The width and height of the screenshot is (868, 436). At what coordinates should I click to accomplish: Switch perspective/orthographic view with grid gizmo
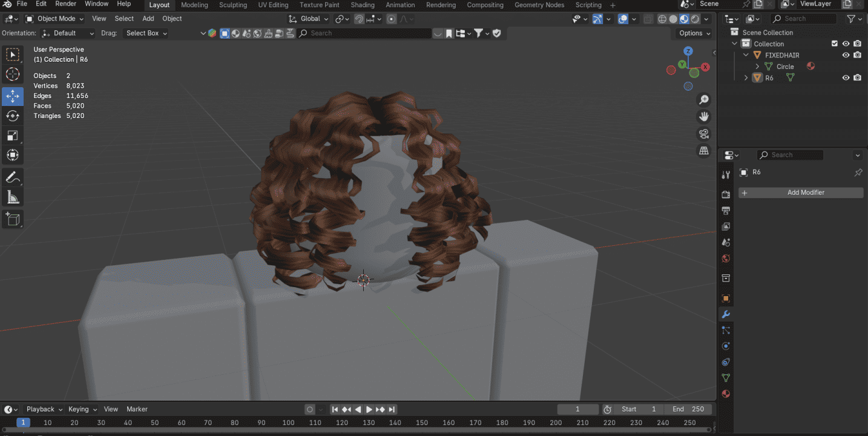(703, 151)
